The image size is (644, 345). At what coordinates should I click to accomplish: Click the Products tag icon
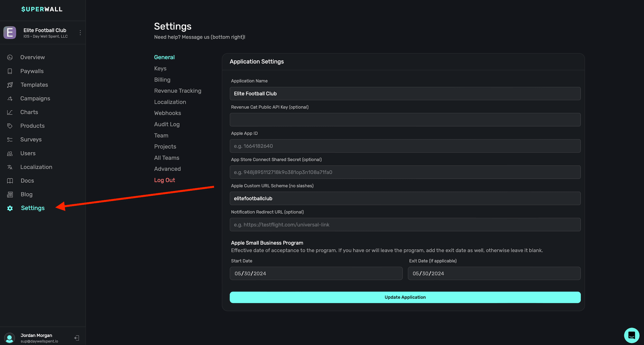pyautogui.click(x=10, y=126)
